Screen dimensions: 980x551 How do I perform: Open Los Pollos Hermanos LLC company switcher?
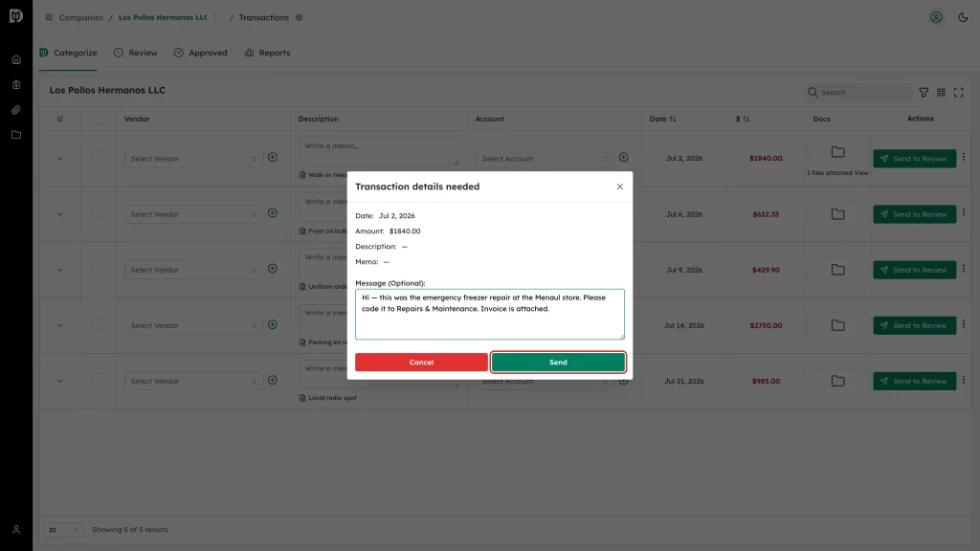tap(168, 17)
